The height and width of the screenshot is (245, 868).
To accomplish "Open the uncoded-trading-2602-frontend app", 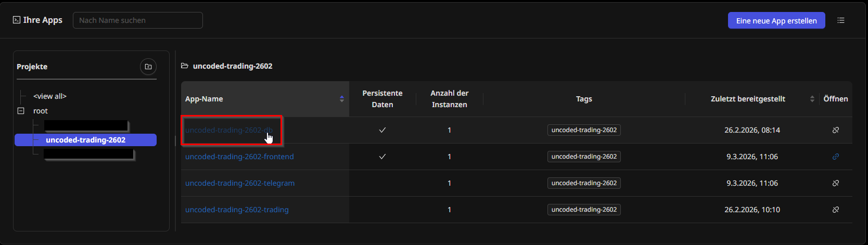I will click(239, 157).
